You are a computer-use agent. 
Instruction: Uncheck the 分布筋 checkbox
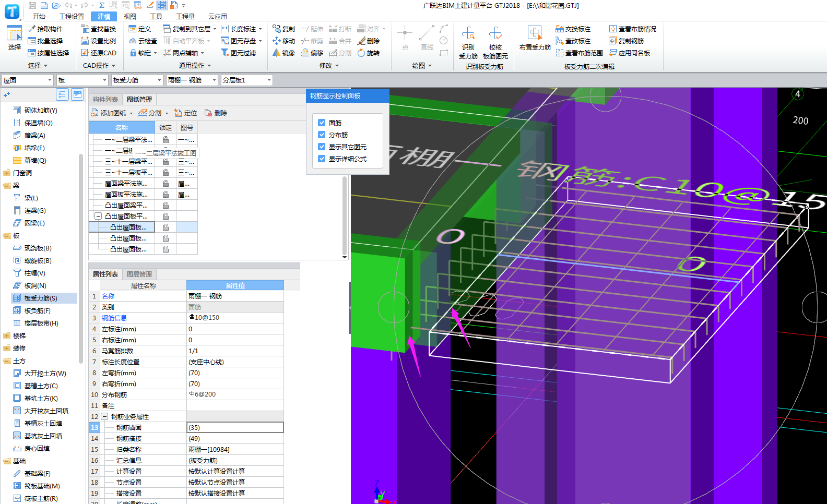(x=322, y=135)
